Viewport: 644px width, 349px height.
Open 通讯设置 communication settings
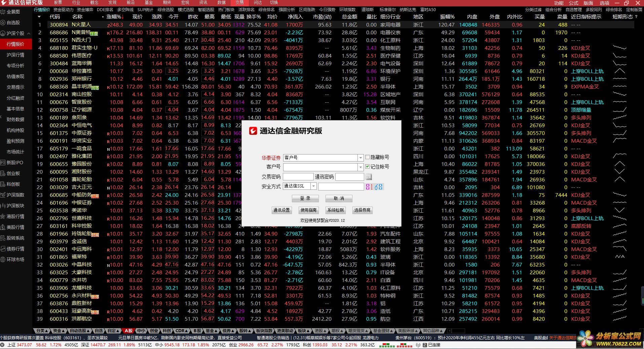[281, 210]
